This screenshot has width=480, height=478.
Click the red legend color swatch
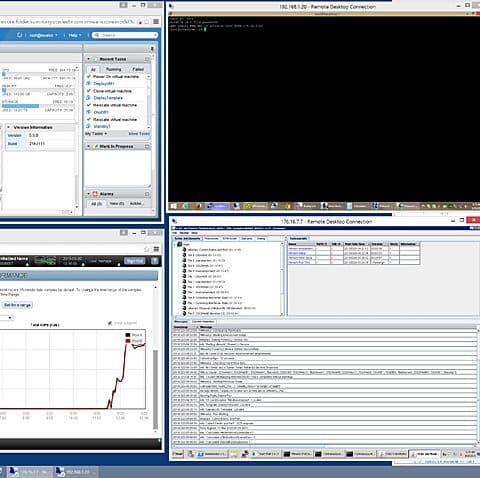[128, 341]
